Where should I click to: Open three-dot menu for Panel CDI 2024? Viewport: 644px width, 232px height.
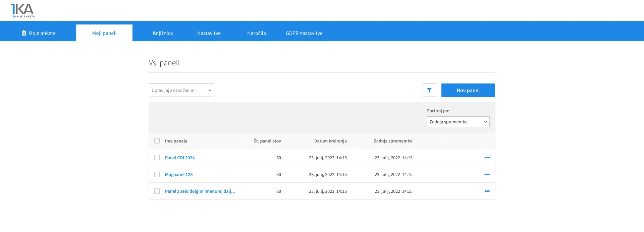[x=487, y=158]
